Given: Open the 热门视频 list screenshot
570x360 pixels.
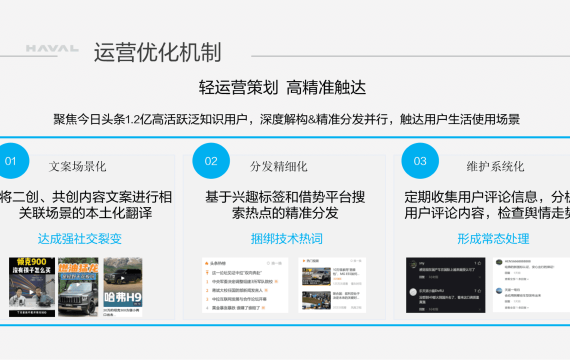Looking at the screenshot, I should pyautogui.click(x=332, y=285).
